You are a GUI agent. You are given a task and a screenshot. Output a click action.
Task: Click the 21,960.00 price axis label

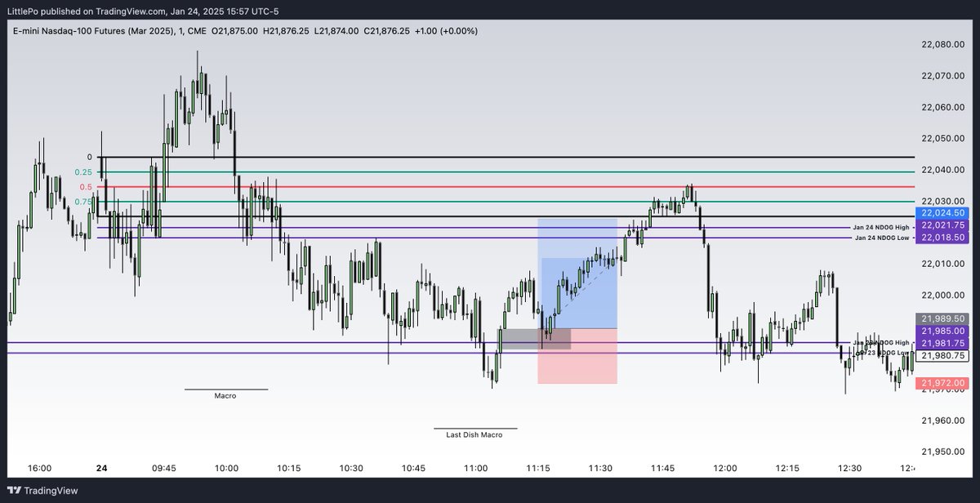pos(944,421)
